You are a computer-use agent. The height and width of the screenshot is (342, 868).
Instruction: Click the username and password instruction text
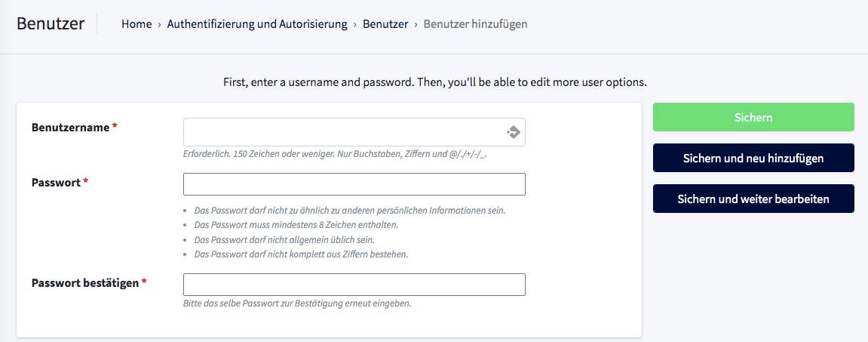coord(435,82)
